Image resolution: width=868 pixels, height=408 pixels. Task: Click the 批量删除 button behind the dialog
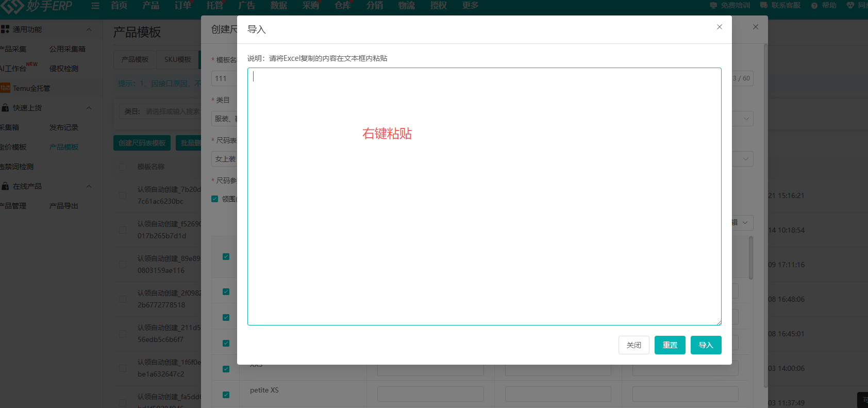click(189, 143)
